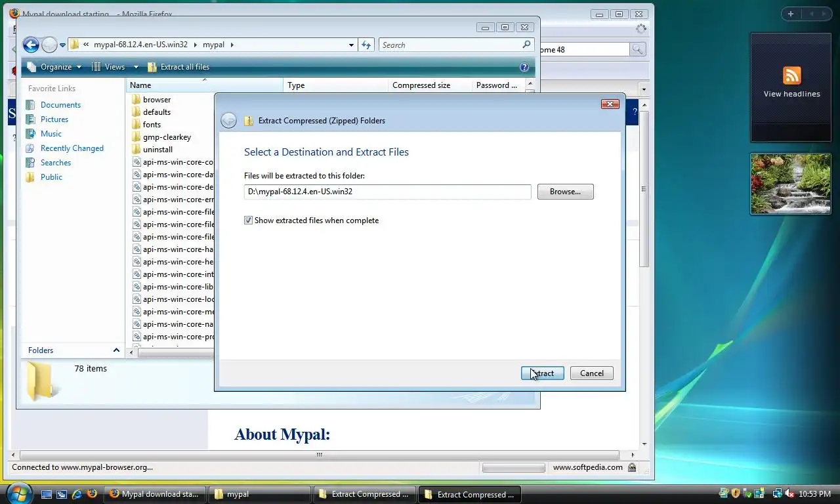Click the search magnifier in Explorer search box
The height and width of the screenshot is (504, 840).
(526, 45)
